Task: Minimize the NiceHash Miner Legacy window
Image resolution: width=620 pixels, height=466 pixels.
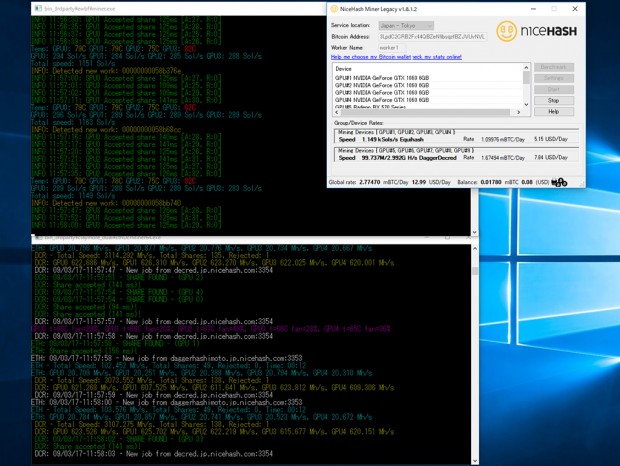Action: [x=534, y=9]
